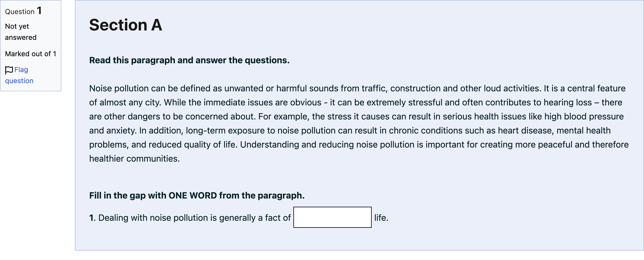
Task: Select the Question 1 label in sidebar
Action: (x=23, y=11)
